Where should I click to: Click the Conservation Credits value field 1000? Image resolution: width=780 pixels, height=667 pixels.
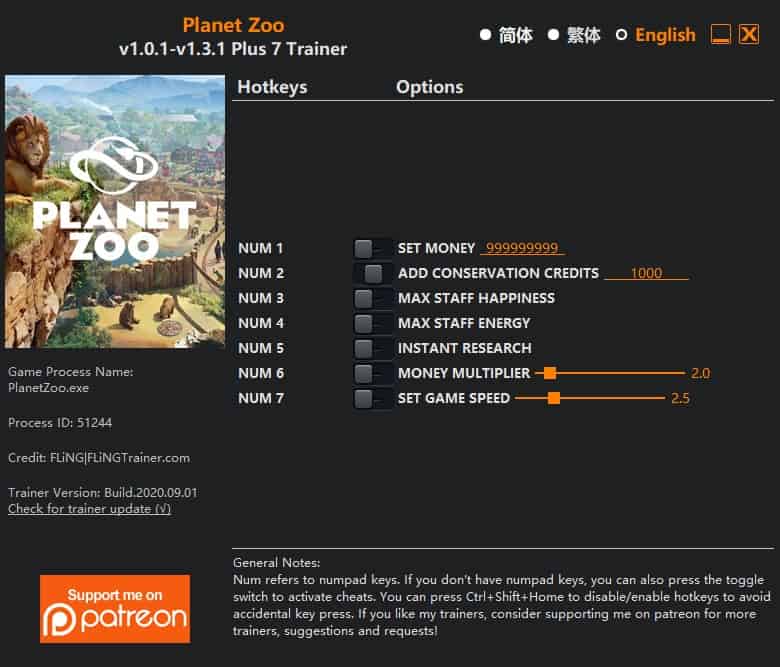646,273
